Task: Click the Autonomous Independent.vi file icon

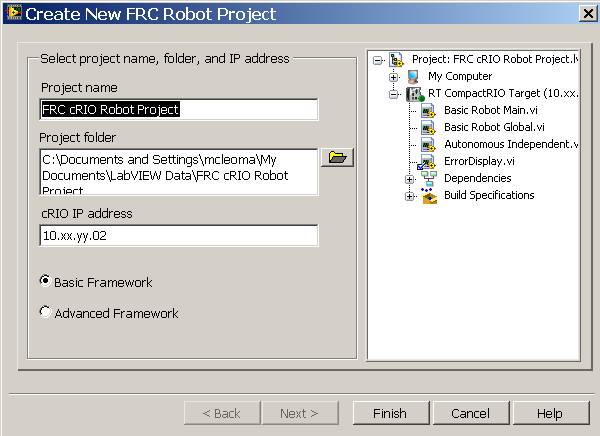Action: click(x=428, y=144)
